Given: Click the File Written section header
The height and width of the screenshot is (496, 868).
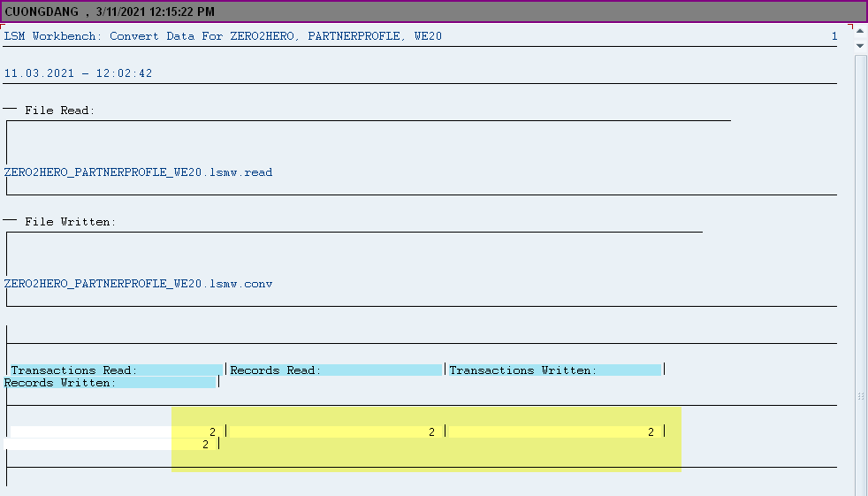Looking at the screenshot, I should tap(70, 222).
